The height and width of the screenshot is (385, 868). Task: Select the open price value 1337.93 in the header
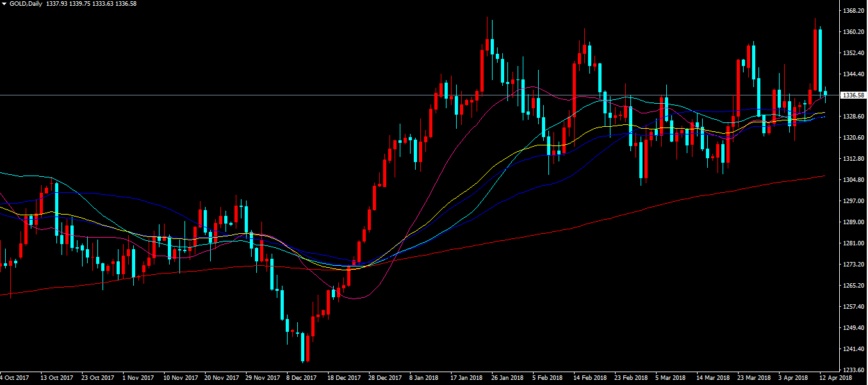(x=58, y=4)
